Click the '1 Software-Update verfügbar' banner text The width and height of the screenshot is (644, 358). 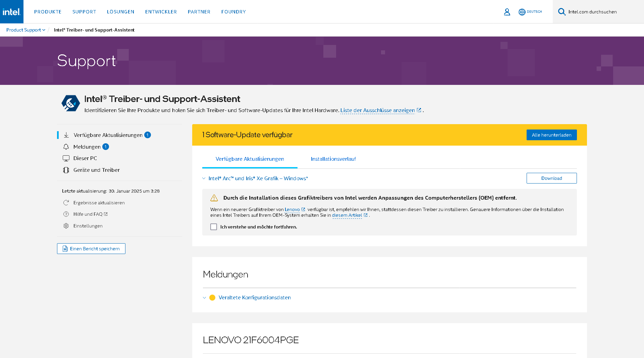[x=247, y=135]
